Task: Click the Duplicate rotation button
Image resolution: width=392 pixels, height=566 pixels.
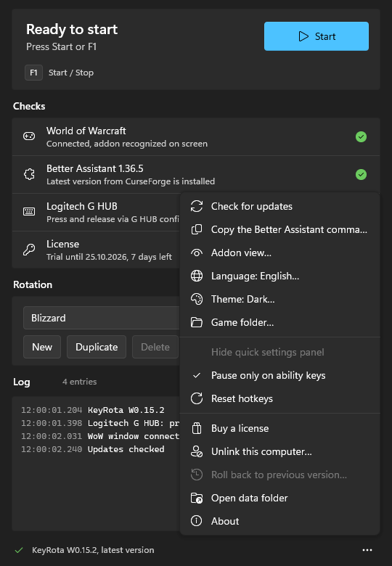Action: [x=97, y=347]
